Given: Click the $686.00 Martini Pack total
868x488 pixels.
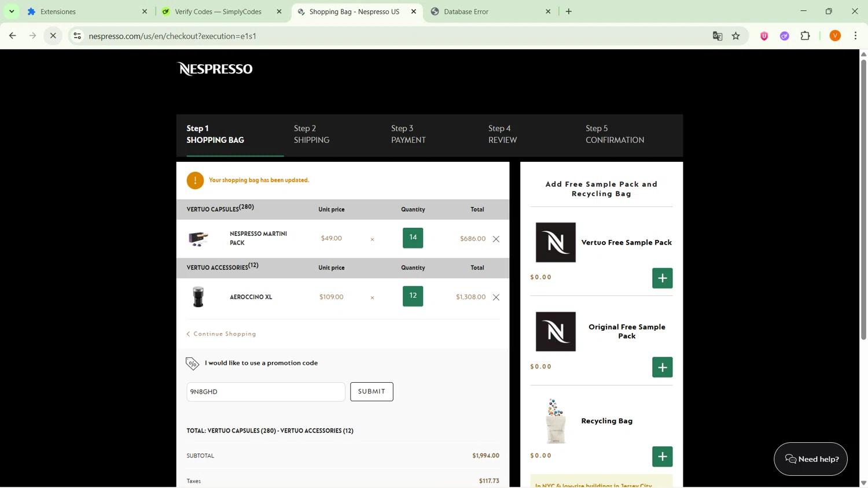Looking at the screenshot, I should [x=473, y=239].
